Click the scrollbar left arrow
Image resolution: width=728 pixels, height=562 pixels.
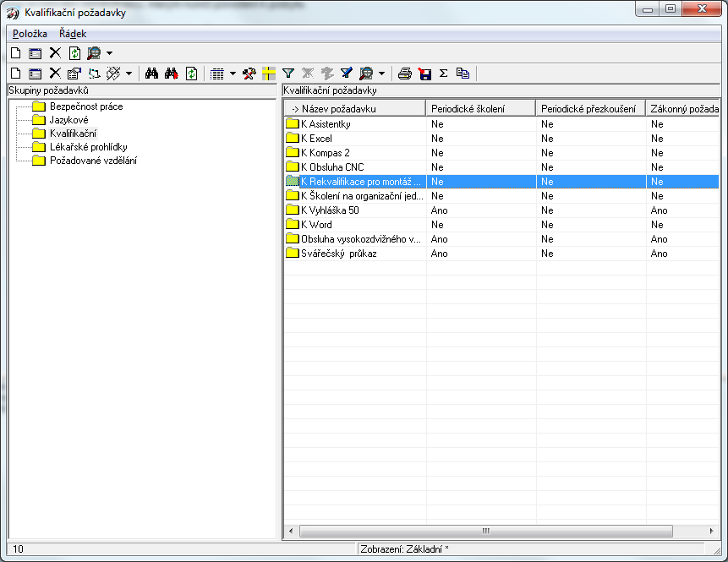[x=291, y=531]
